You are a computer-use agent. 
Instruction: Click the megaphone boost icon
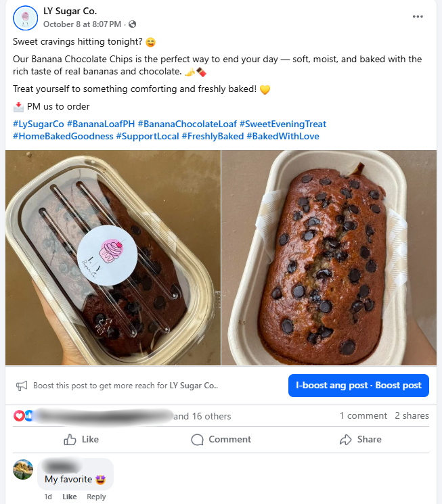[22, 386]
